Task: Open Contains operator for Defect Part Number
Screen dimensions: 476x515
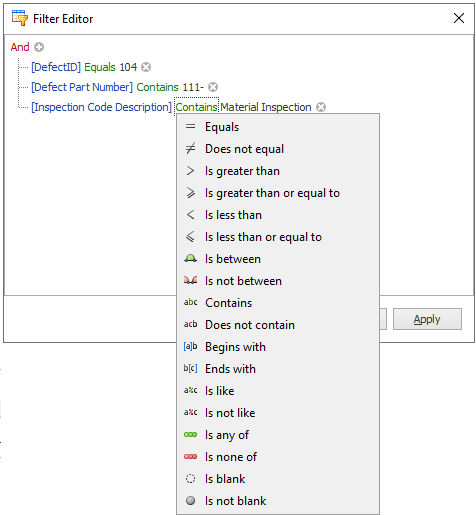Action: tap(158, 87)
